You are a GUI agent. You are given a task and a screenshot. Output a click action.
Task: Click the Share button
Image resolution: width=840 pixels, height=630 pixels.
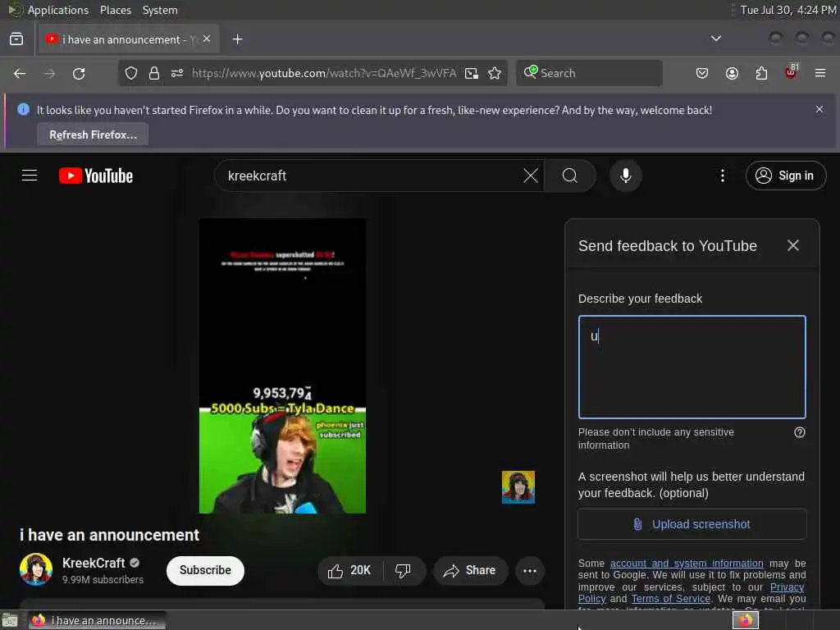click(469, 571)
